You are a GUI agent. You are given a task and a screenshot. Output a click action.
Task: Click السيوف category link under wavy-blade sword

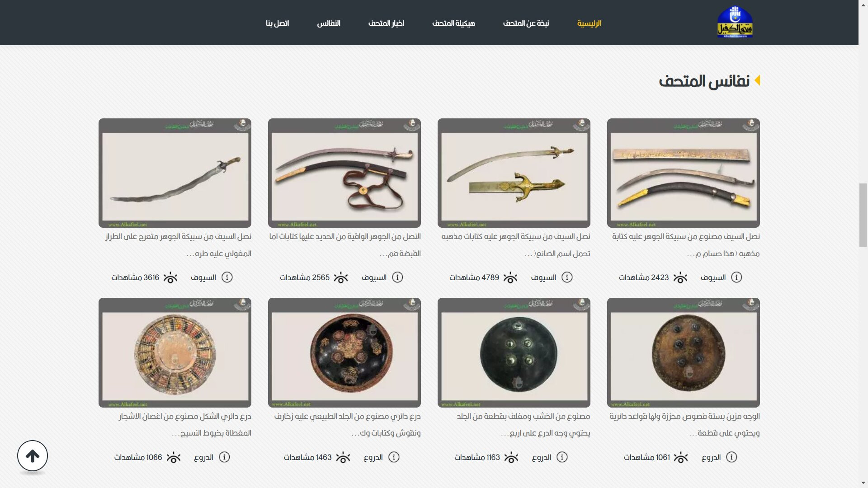pyautogui.click(x=203, y=277)
